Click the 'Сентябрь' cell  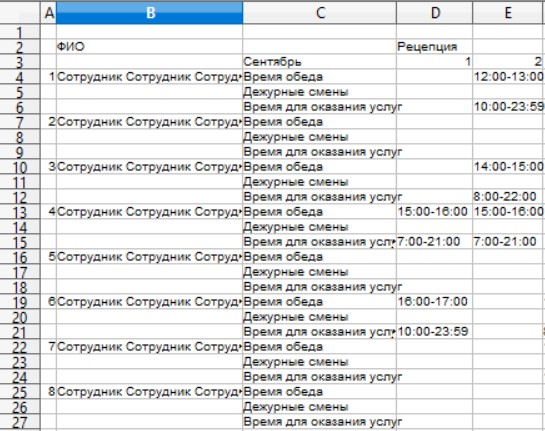pyautogui.click(x=319, y=62)
